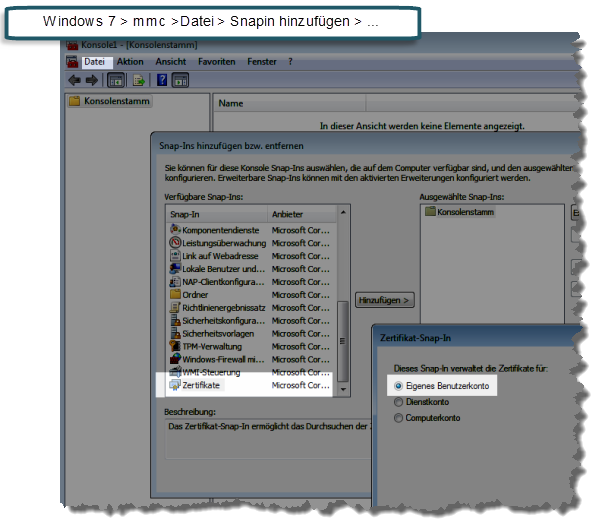Screen dimensions: 594x524
Task: Toggle the console tree pane icon
Action: tap(116, 80)
